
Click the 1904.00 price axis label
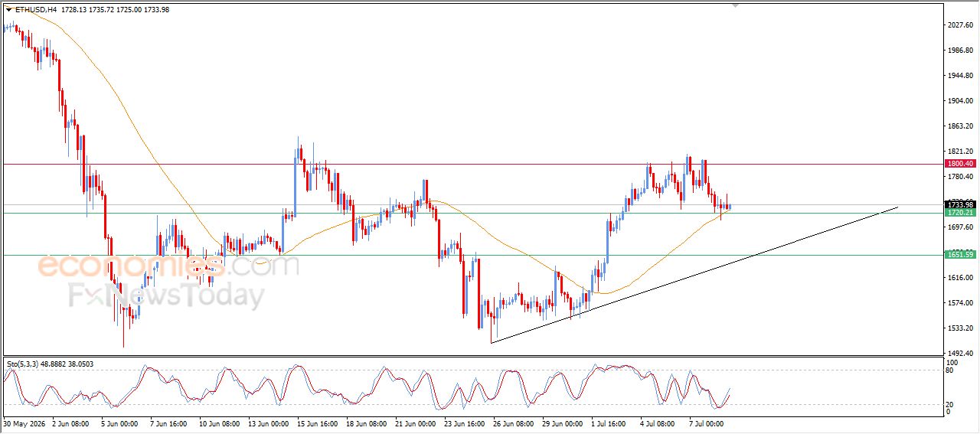(962, 101)
